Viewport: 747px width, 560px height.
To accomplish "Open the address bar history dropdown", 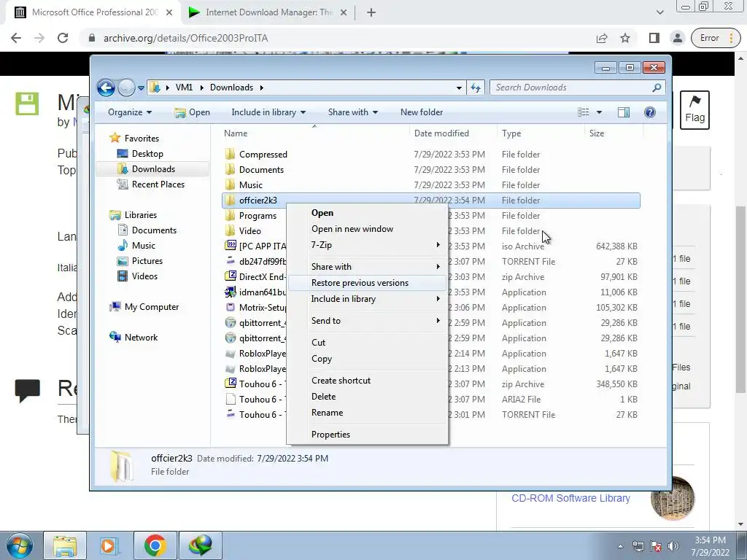I will point(459,87).
